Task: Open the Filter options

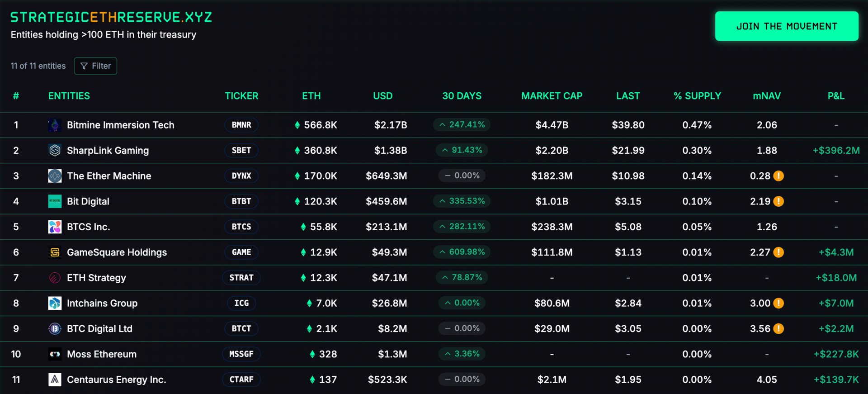Action: pyautogui.click(x=95, y=66)
